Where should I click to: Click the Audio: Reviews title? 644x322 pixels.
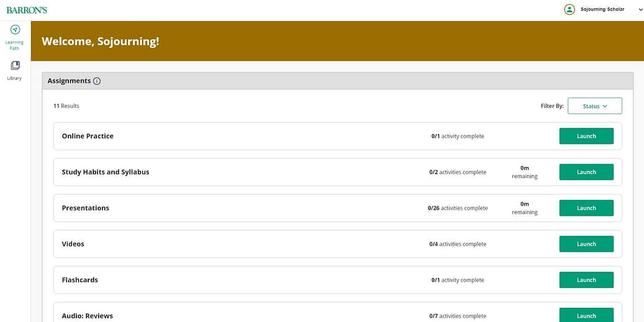pyautogui.click(x=88, y=316)
